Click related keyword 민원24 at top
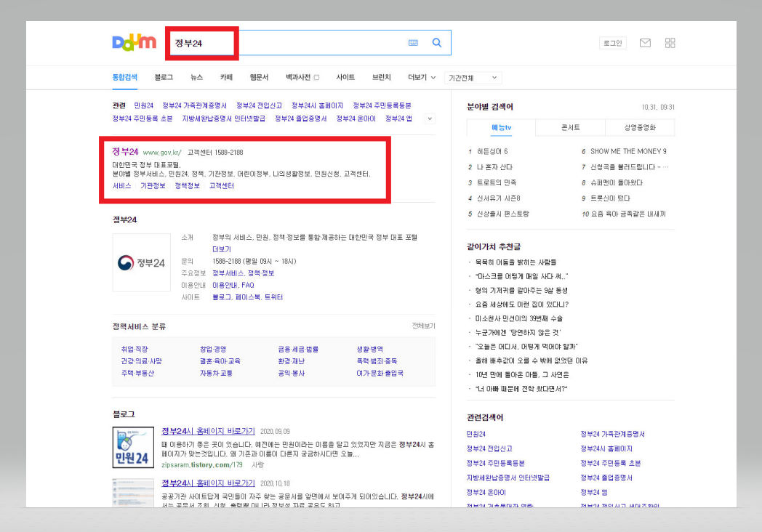Image resolution: width=762 pixels, height=532 pixels. (143, 105)
